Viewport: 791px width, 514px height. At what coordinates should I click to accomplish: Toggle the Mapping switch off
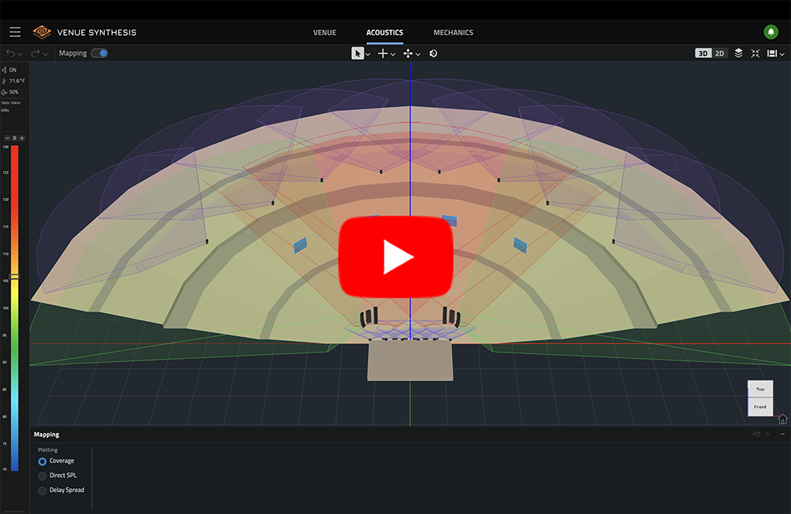coord(99,53)
